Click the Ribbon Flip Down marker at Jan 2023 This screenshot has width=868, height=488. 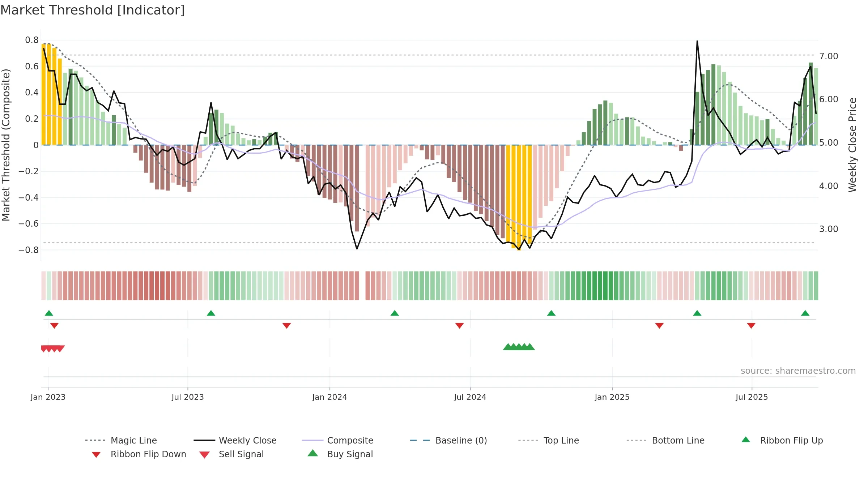point(54,326)
